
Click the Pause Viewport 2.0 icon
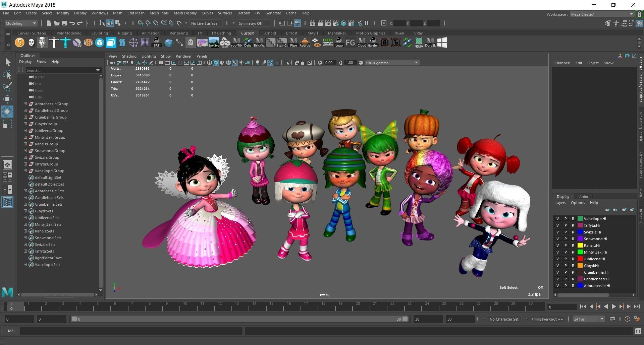coord(367,23)
